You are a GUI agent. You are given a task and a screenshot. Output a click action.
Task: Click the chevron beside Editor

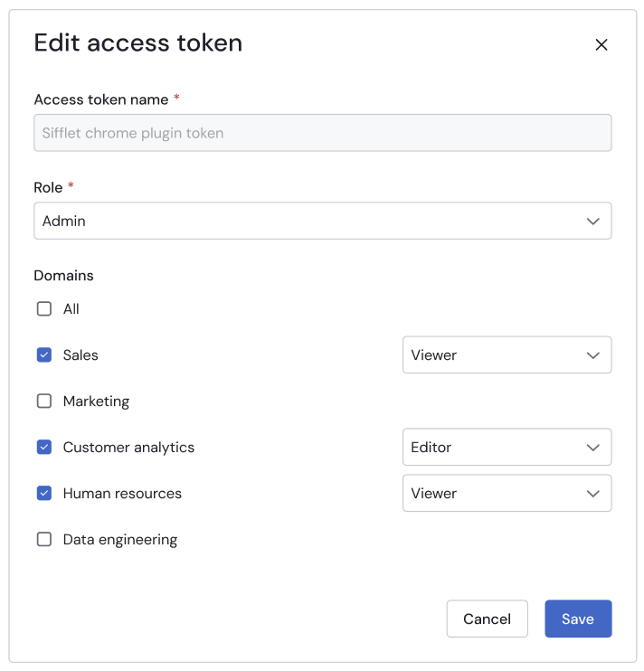pyautogui.click(x=593, y=448)
